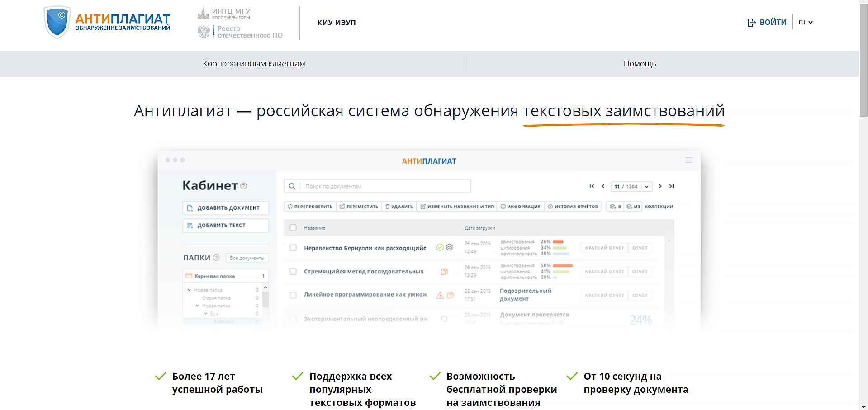Click the АНТИПЛАГИАТ title in preview window
Viewport: 868px width, 410px height.
click(429, 161)
